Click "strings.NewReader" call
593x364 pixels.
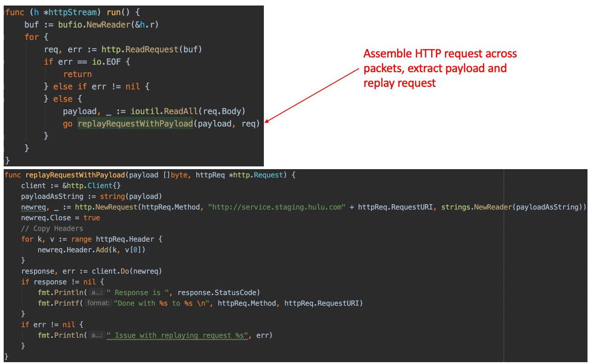[477, 207]
